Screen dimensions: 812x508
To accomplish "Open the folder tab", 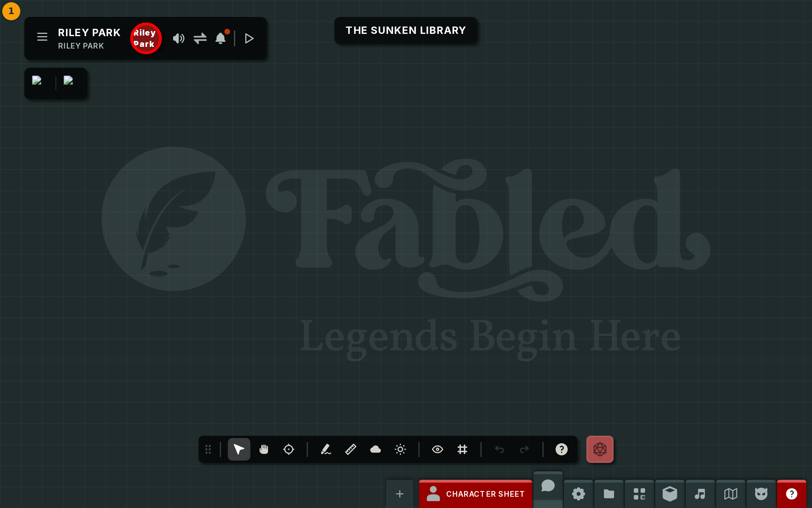I will (x=609, y=494).
